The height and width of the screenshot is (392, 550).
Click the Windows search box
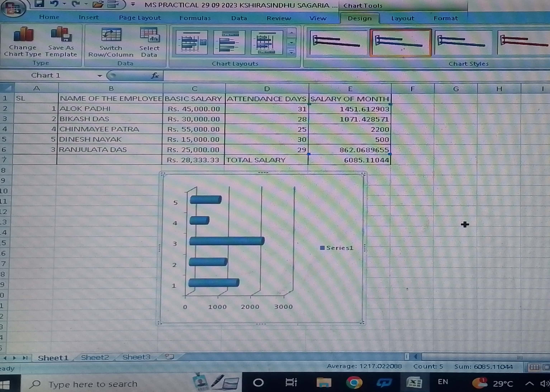point(93,384)
